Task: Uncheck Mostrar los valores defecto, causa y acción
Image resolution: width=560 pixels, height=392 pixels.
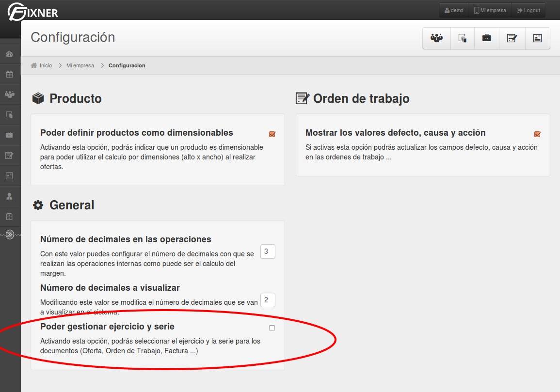Action: coord(537,134)
